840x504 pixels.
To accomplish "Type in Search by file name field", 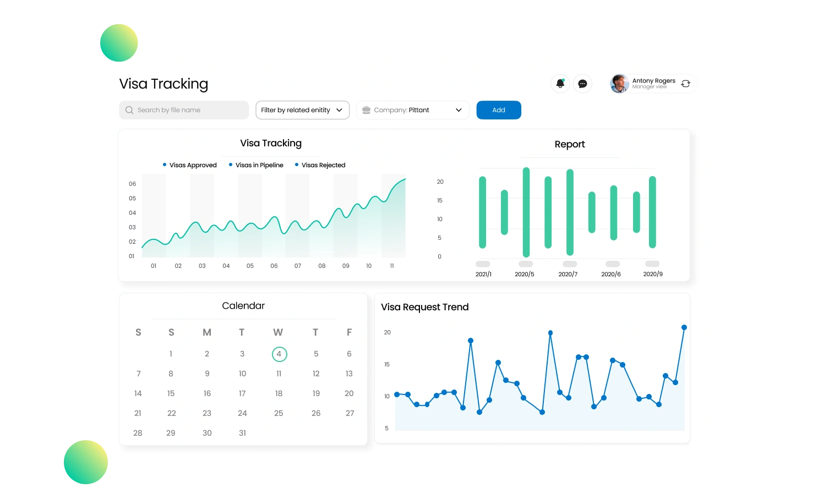I will (x=190, y=110).
